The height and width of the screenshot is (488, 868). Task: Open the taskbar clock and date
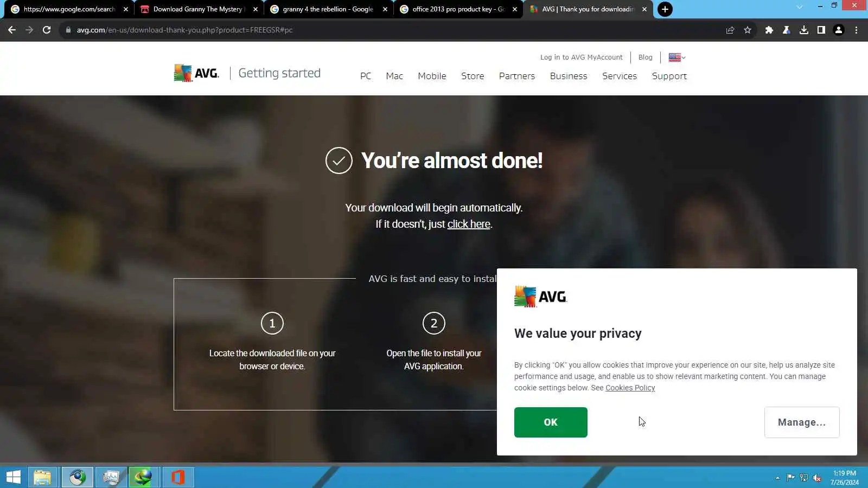(x=845, y=478)
